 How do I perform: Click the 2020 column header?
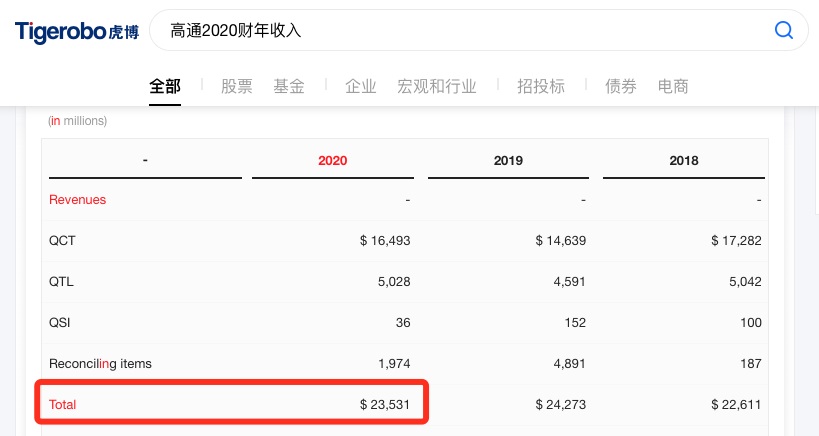click(x=333, y=160)
